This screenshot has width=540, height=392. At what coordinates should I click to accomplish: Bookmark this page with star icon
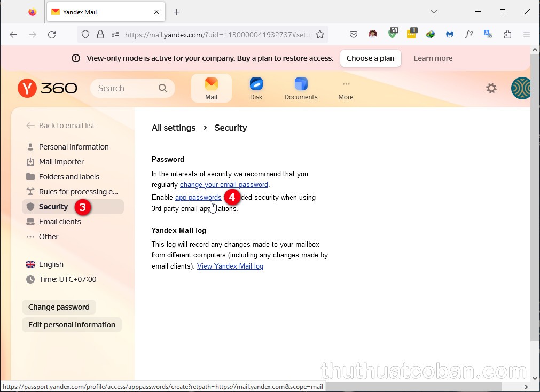(320, 34)
